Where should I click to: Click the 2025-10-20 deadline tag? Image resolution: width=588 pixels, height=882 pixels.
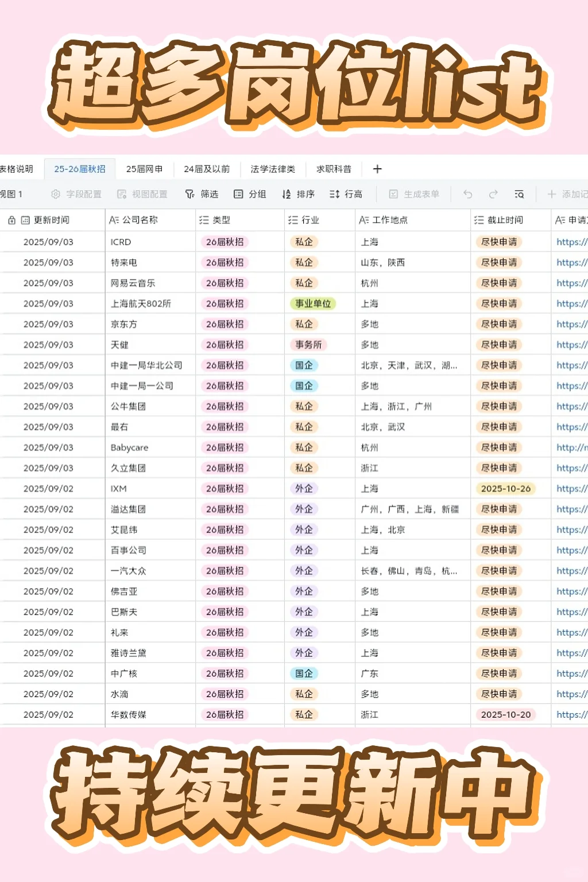[x=506, y=714]
